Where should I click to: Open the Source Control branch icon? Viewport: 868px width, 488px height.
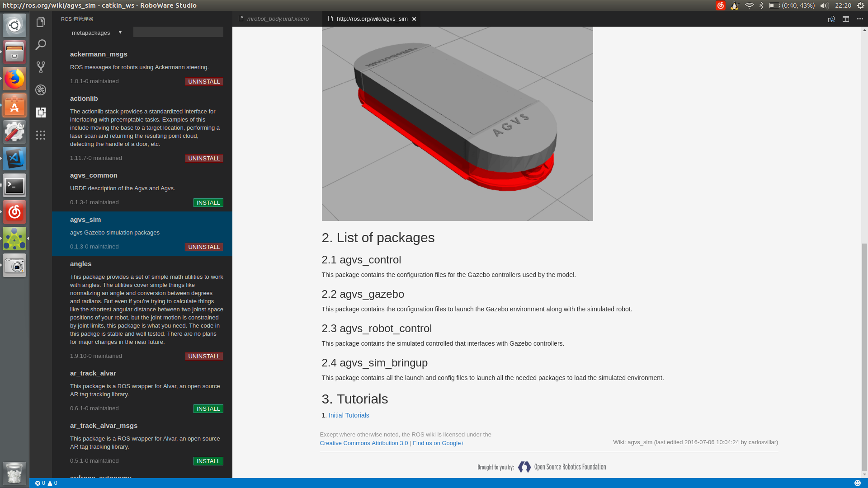click(x=41, y=67)
